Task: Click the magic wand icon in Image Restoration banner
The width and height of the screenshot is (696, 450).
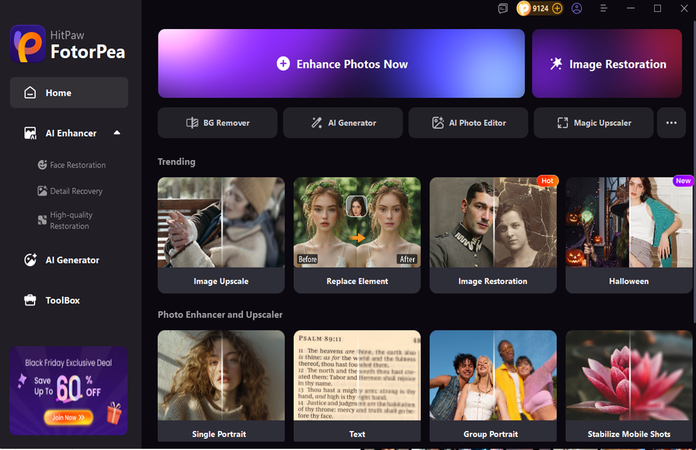Action: 556,64
